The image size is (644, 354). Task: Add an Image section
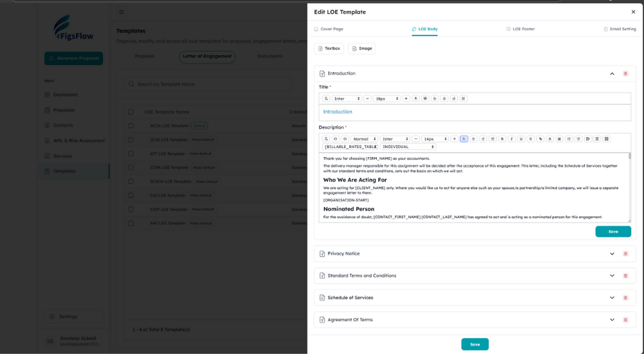[x=362, y=48]
